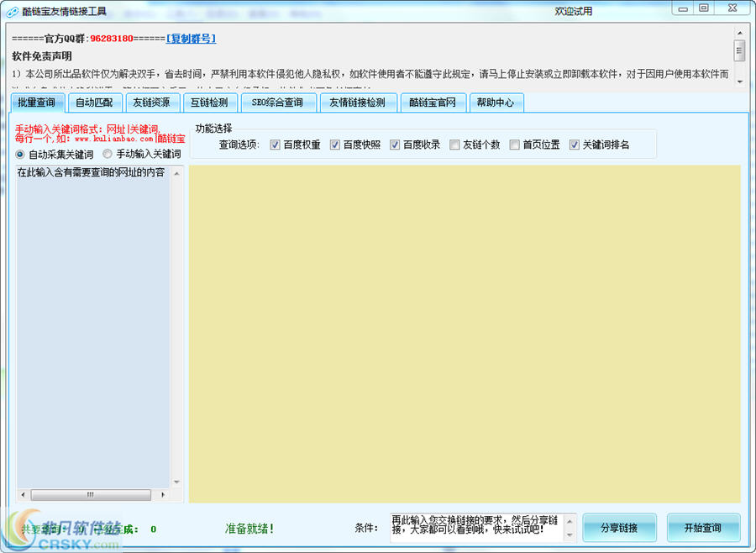This screenshot has width=756, height=553.
Task: Click the disclaimer scrollbar down arrow
Action: point(739,82)
